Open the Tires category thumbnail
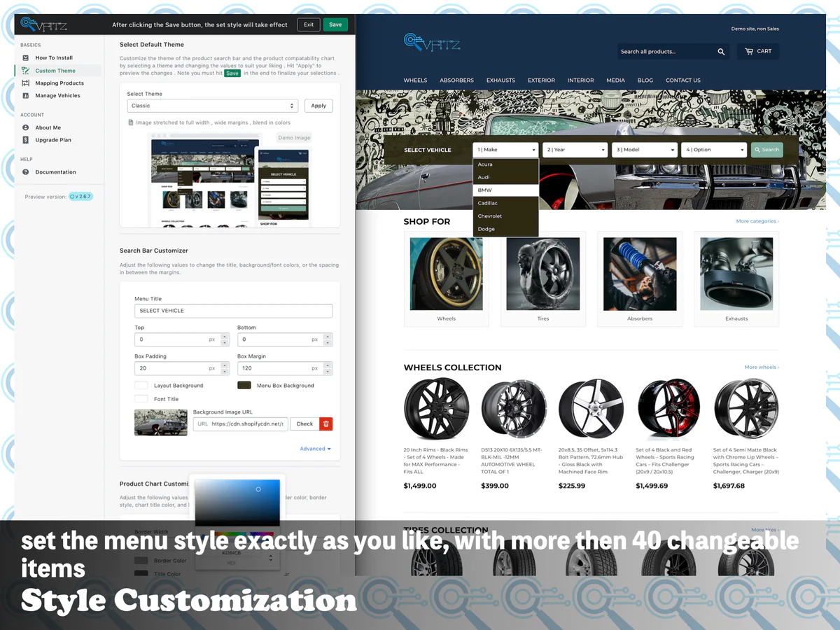The width and height of the screenshot is (840, 630). (543, 274)
